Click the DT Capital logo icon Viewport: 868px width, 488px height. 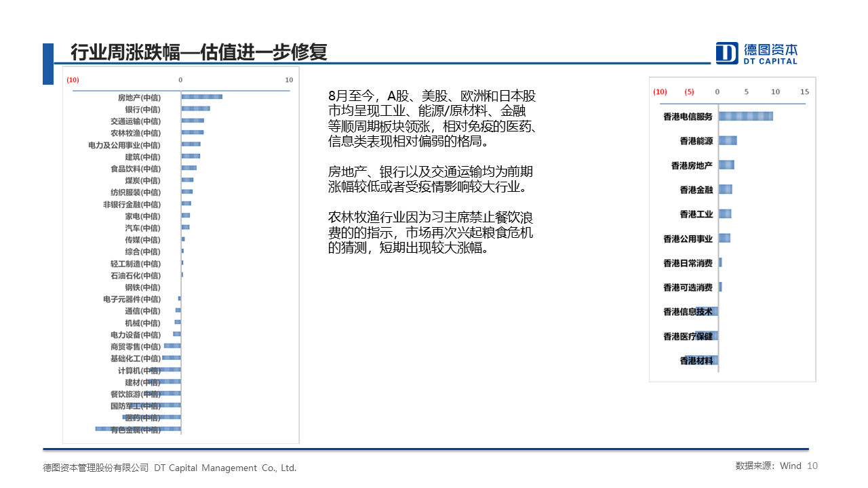[727, 53]
